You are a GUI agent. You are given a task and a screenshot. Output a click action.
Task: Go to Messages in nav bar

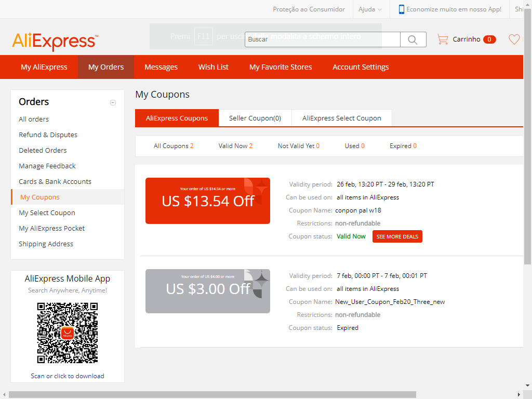point(161,67)
